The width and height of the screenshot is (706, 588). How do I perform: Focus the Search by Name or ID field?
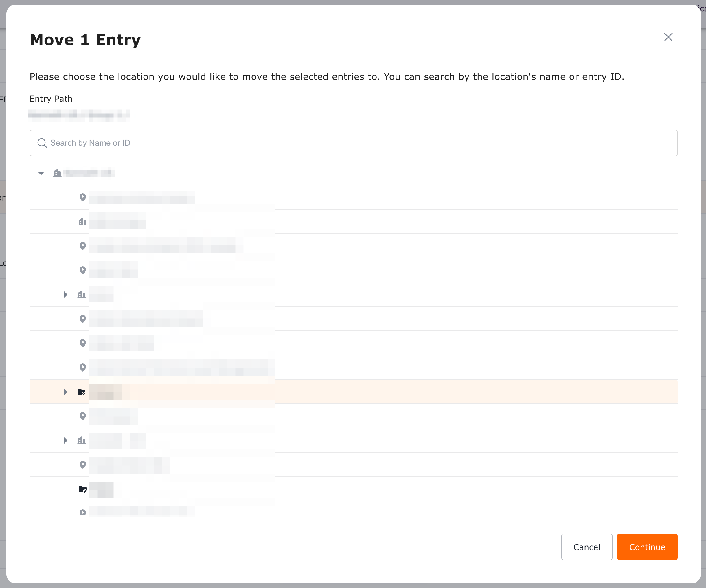353,143
